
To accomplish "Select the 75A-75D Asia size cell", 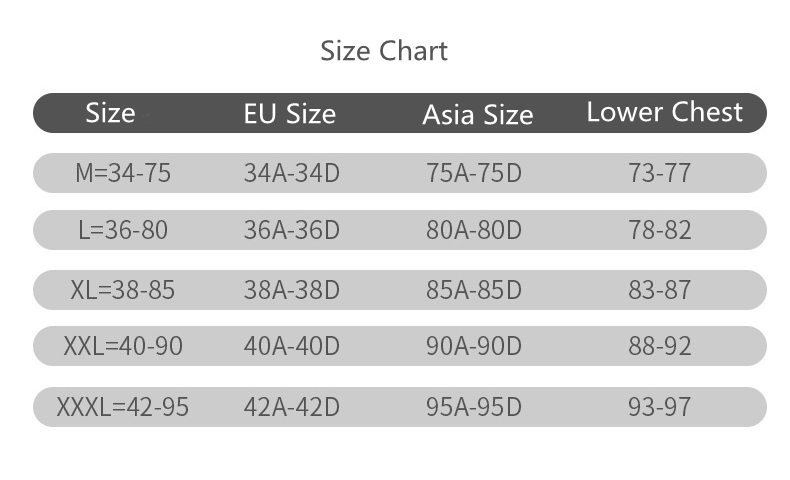I will tap(474, 173).
